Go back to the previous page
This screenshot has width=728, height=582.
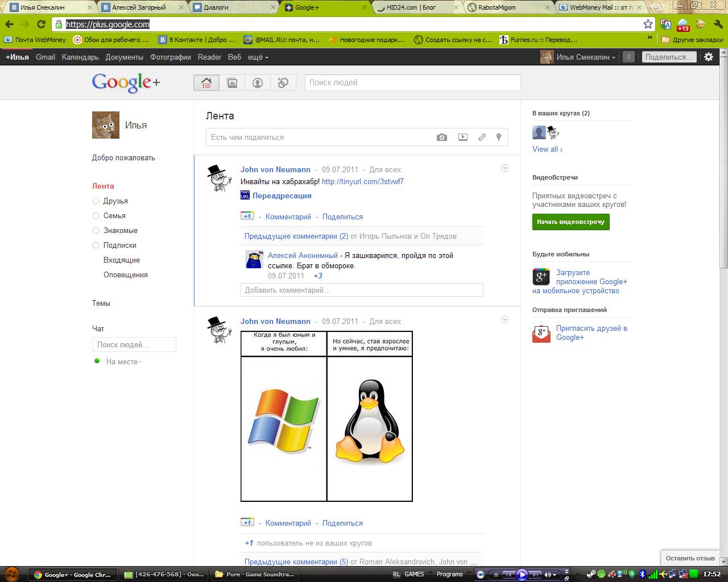pos(10,24)
